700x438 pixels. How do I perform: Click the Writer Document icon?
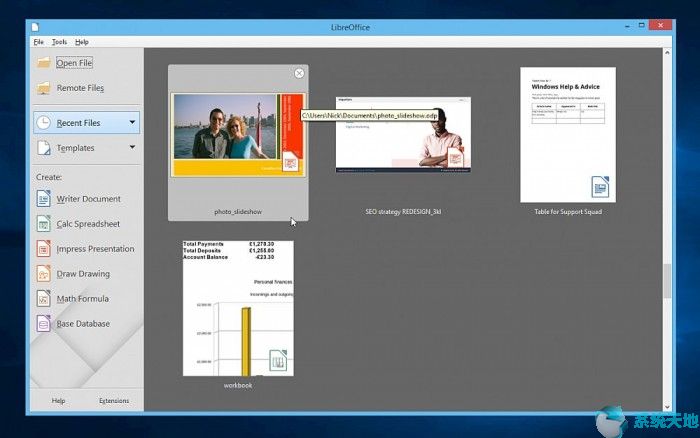[x=43, y=199]
